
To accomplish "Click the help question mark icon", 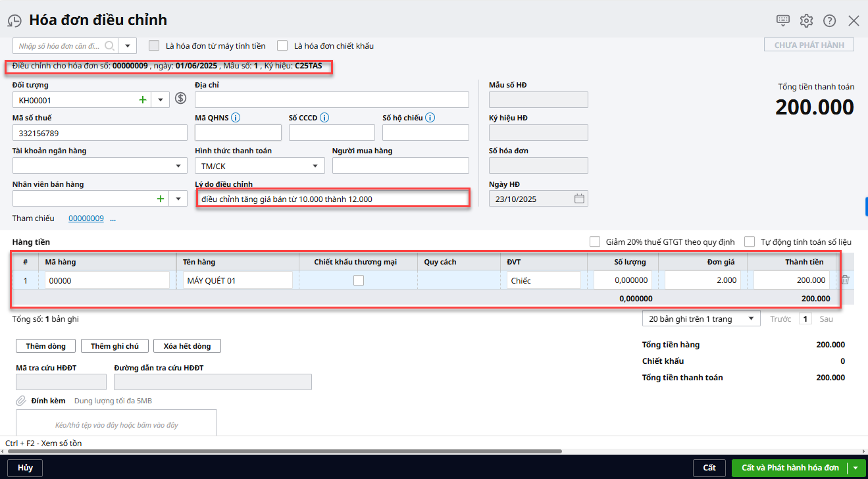I will point(829,20).
